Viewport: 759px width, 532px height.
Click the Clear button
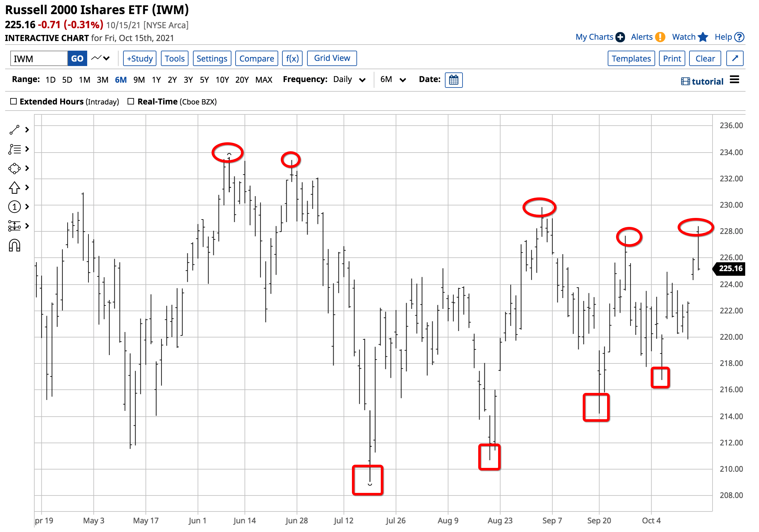(705, 58)
